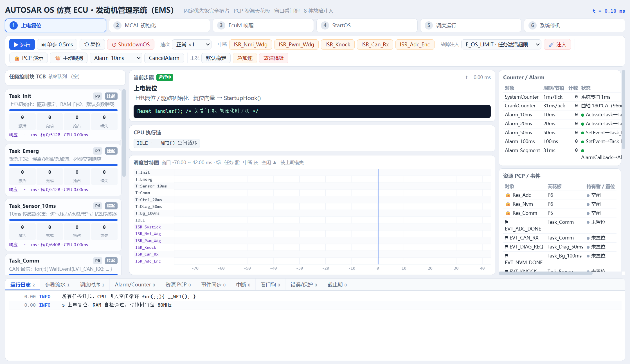
Task: Trigger the ISR_Knock interrupt
Action: point(338,44)
